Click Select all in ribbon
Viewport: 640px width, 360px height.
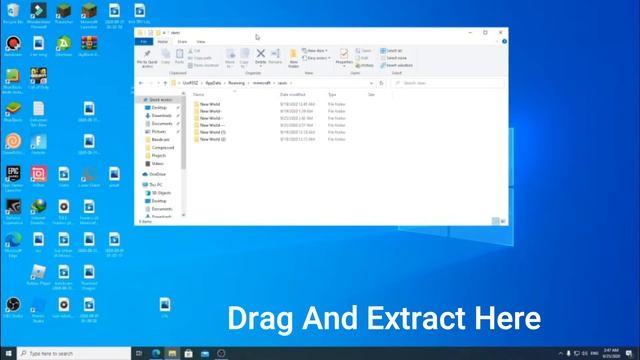click(x=391, y=51)
